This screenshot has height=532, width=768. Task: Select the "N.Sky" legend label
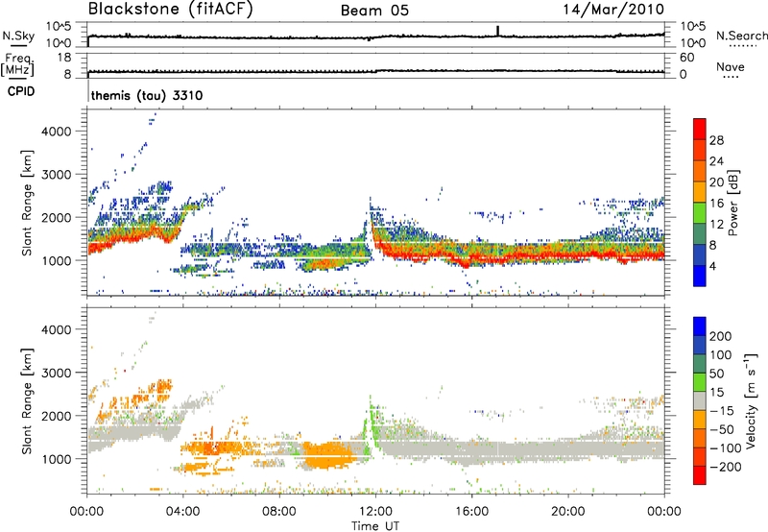coord(18,36)
